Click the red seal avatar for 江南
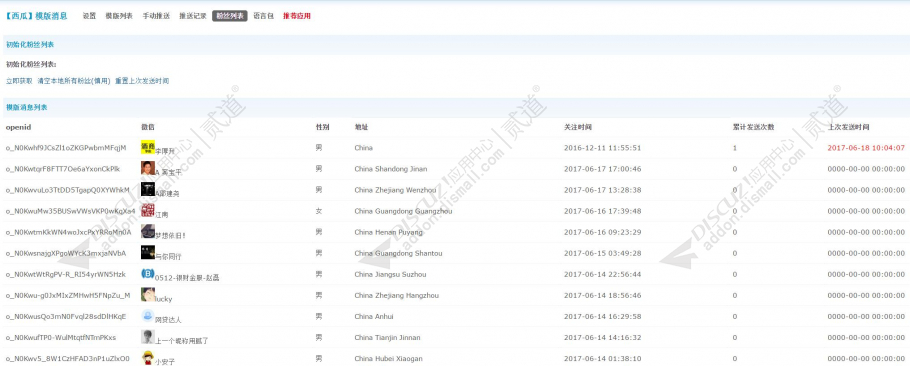 pos(148,210)
